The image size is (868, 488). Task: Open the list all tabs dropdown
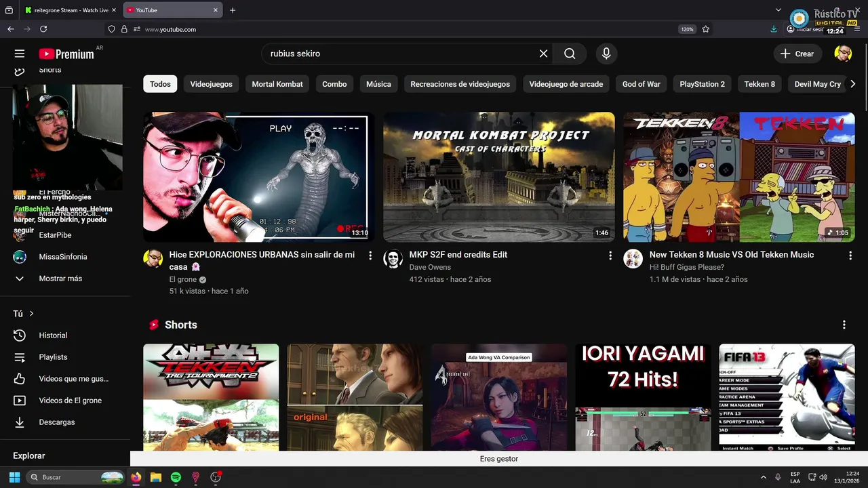point(778,10)
